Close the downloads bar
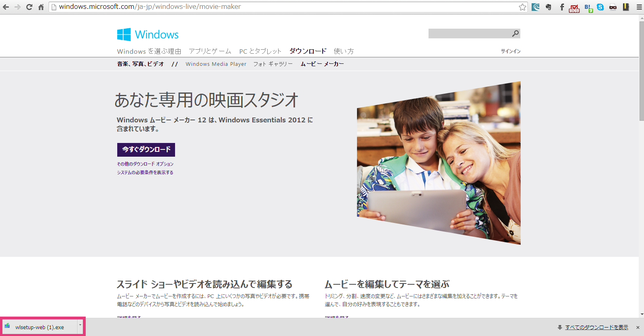The width and height of the screenshot is (644, 336). pos(638,328)
